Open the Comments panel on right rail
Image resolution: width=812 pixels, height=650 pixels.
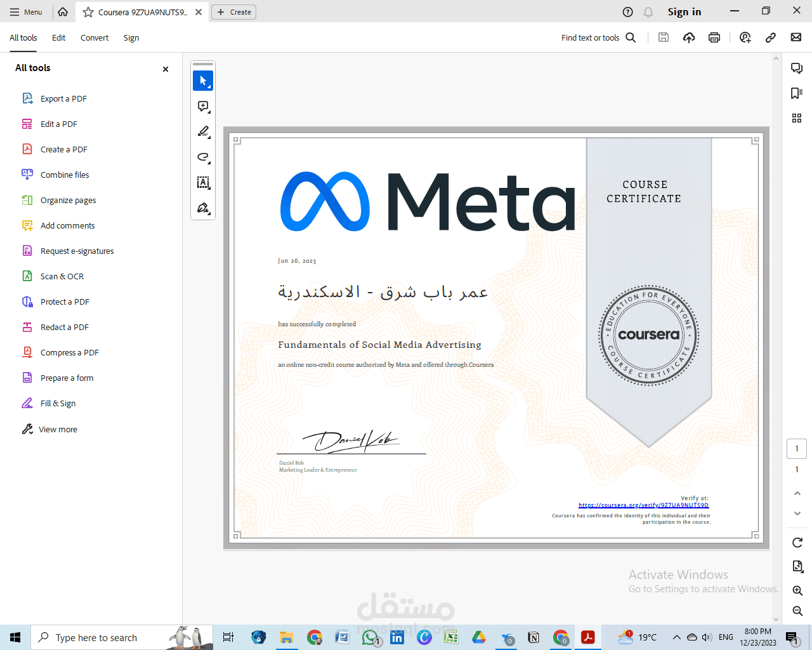(x=797, y=68)
